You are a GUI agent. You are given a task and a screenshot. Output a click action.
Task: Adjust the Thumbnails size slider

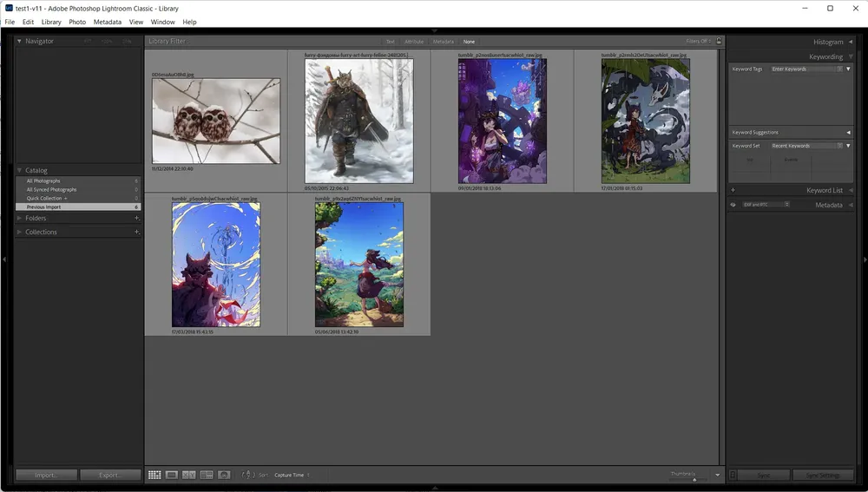pyautogui.click(x=694, y=478)
